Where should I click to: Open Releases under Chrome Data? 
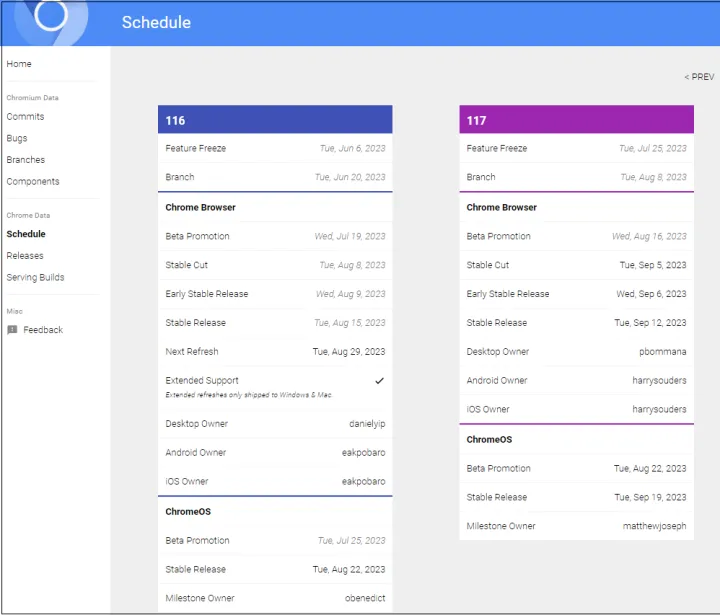[25, 256]
